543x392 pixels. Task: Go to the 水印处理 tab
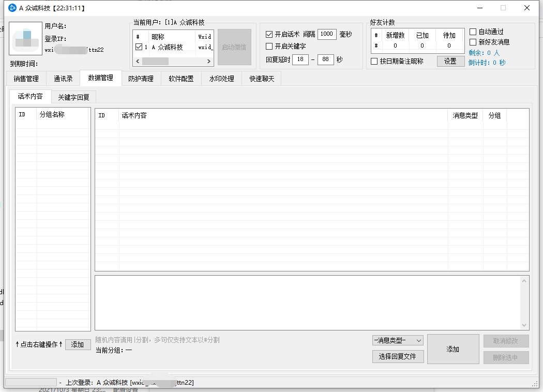coord(221,79)
